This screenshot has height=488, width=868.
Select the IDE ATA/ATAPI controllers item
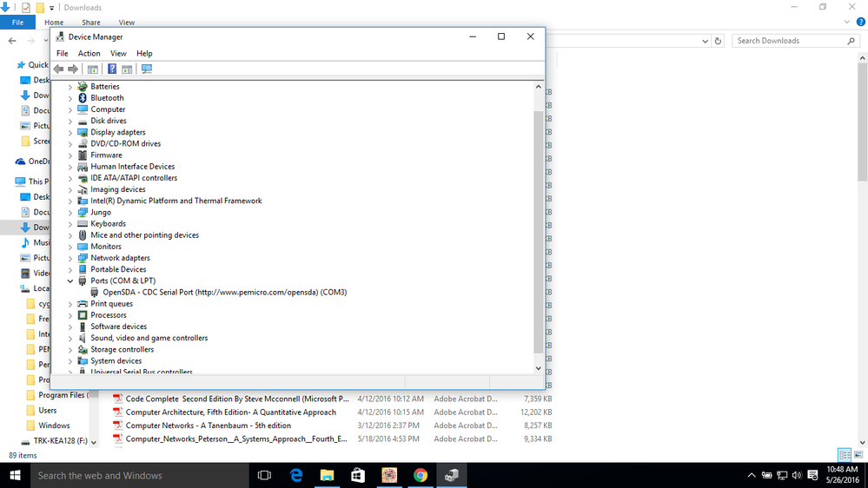[134, 178]
